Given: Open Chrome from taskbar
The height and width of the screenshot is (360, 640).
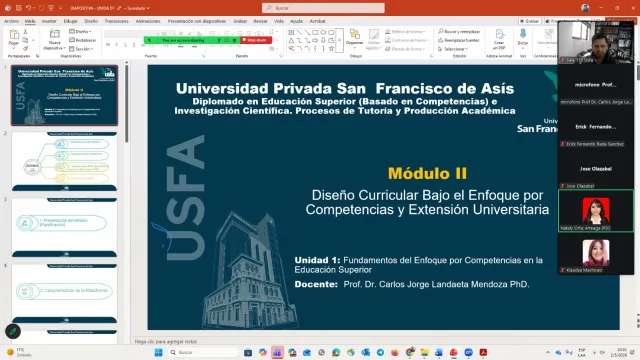Looking at the screenshot, I should [410, 352].
